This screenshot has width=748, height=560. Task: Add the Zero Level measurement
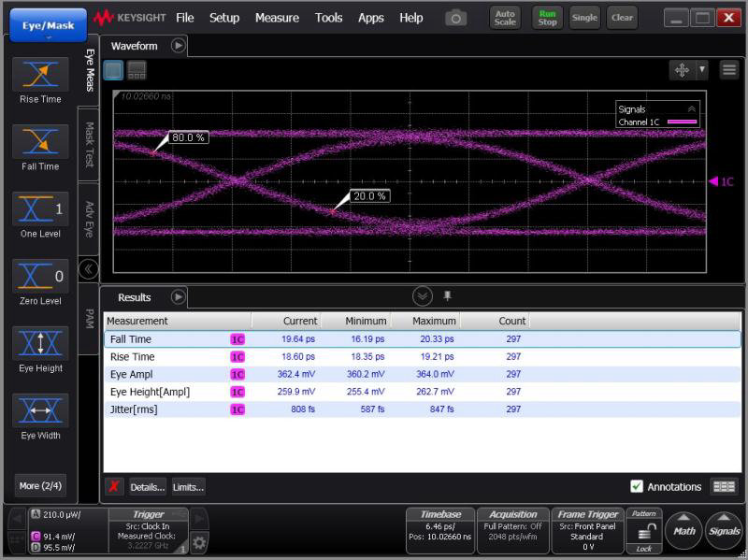(40, 277)
